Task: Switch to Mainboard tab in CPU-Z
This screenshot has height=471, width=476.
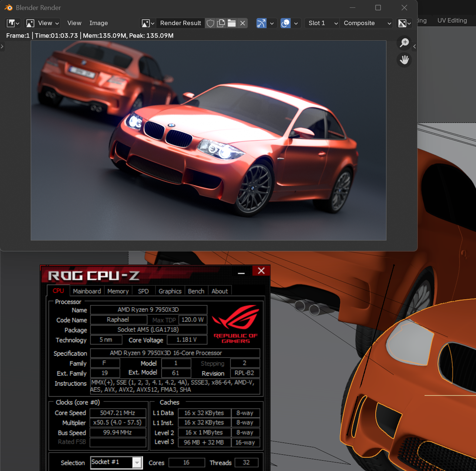Action: (87, 291)
